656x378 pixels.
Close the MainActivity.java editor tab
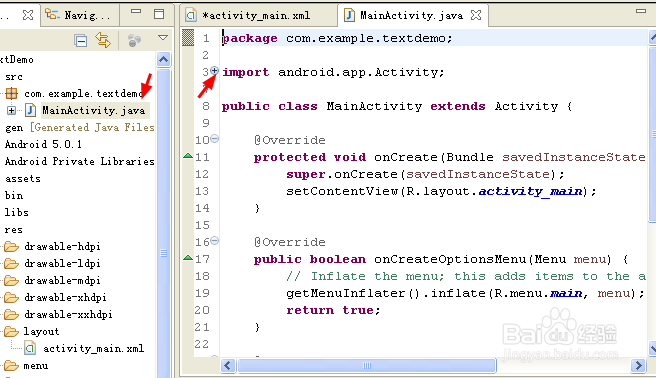coord(476,15)
